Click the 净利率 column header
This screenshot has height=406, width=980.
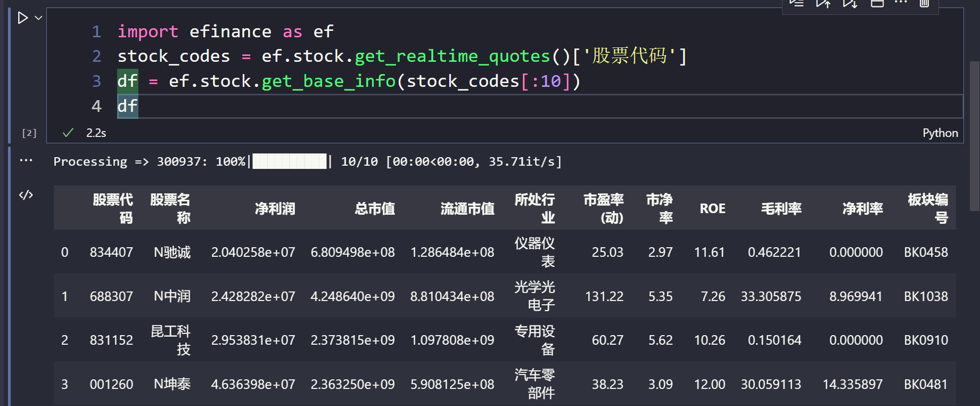tap(862, 209)
